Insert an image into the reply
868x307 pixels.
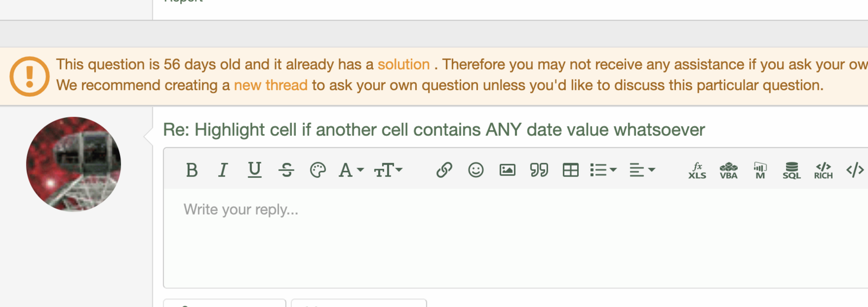click(x=507, y=171)
